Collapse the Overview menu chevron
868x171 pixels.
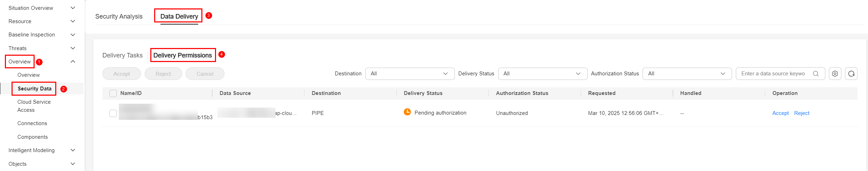[x=73, y=62]
